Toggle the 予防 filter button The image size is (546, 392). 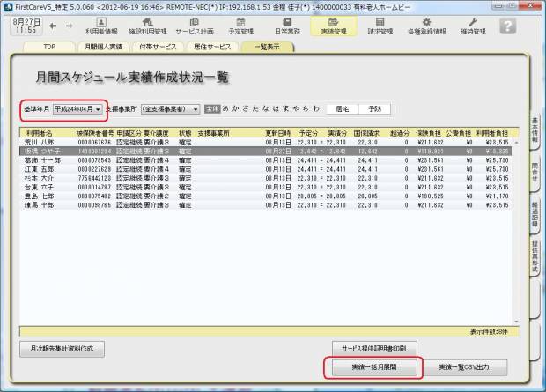click(x=375, y=109)
